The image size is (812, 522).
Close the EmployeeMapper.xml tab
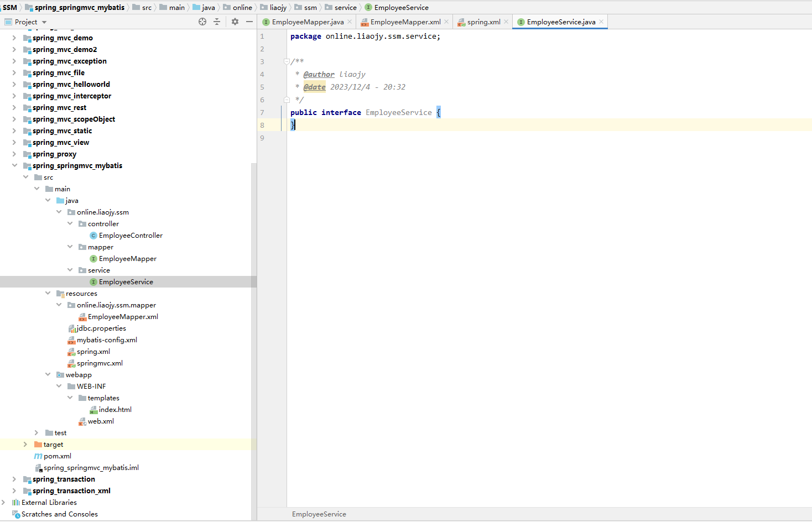tap(446, 22)
